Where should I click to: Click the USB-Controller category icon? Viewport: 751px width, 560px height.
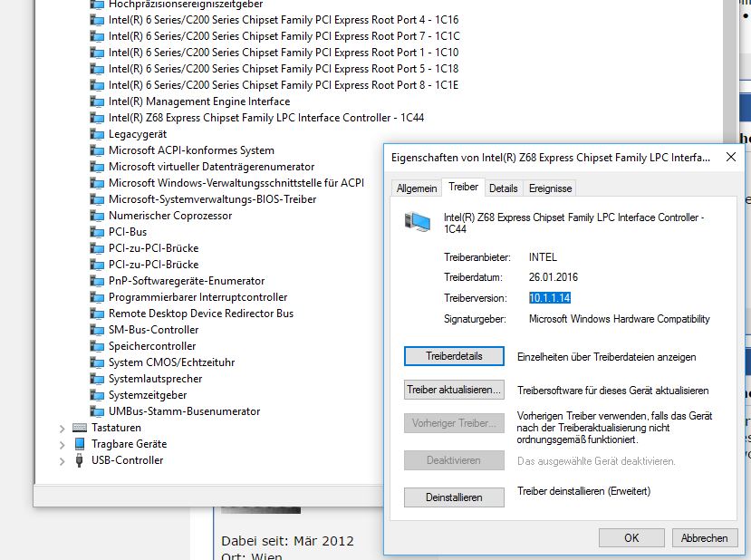tap(80, 460)
